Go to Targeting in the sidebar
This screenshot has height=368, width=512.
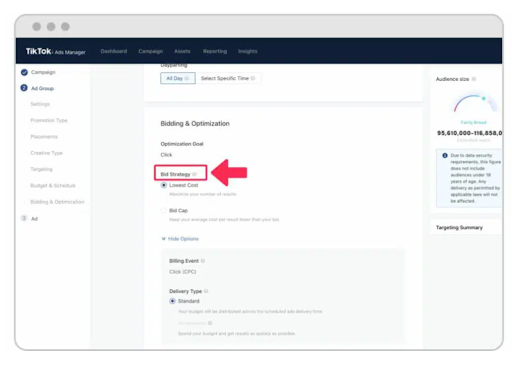point(41,169)
